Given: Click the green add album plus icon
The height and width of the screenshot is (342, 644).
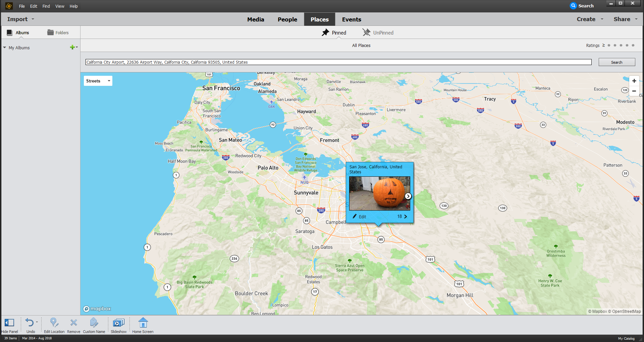Looking at the screenshot, I should click(72, 47).
